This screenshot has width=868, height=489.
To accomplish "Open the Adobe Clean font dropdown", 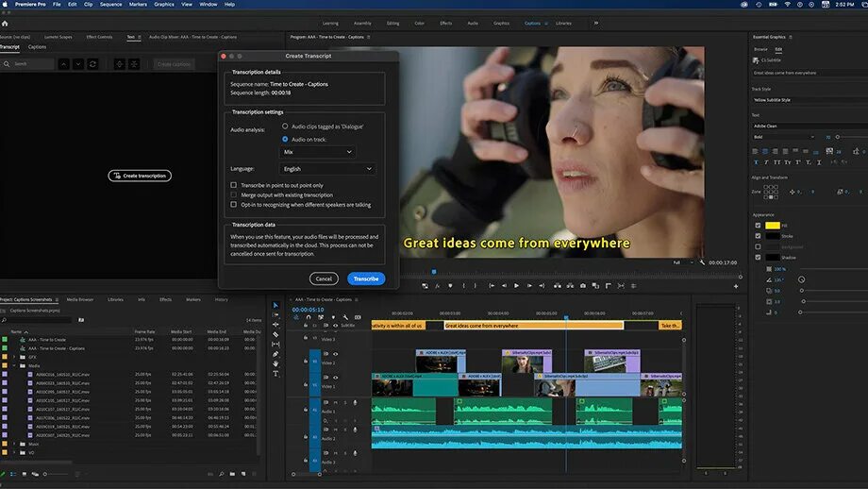I will pyautogui.click(x=810, y=126).
